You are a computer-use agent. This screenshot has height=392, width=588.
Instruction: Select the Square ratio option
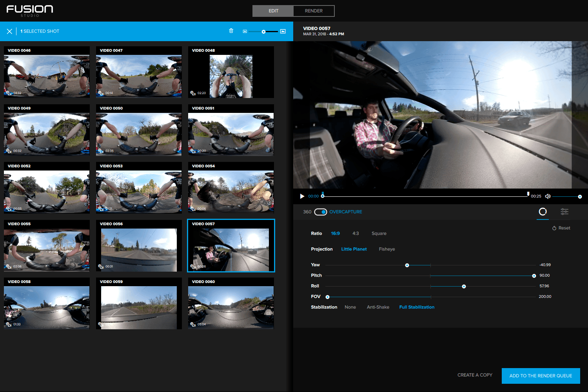(x=379, y=234)
